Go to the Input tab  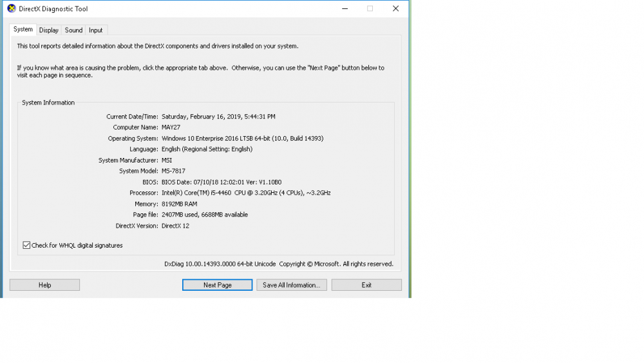click(x=96, y=30)
